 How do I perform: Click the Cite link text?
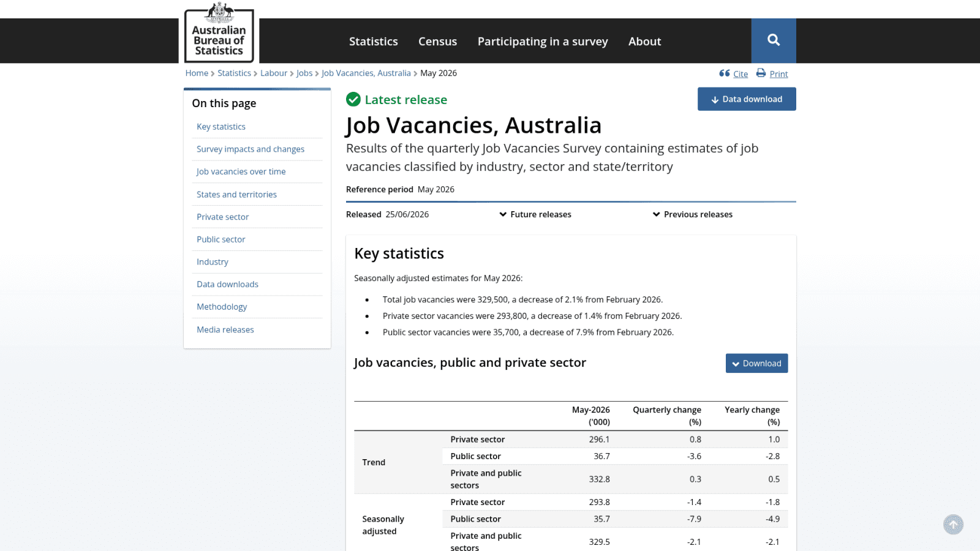tap(741, 74)
